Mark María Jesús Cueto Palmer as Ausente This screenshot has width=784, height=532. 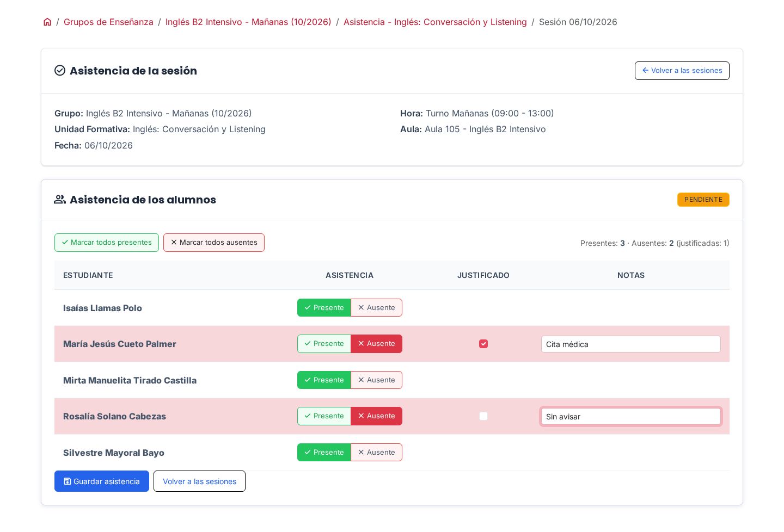(x=376, y=344)
